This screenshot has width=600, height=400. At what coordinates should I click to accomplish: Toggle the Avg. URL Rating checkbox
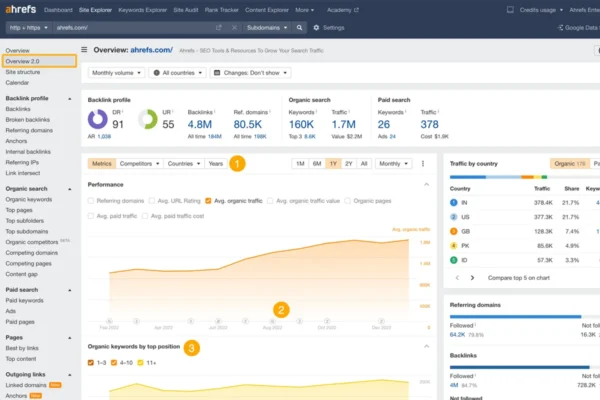point(152,201)
